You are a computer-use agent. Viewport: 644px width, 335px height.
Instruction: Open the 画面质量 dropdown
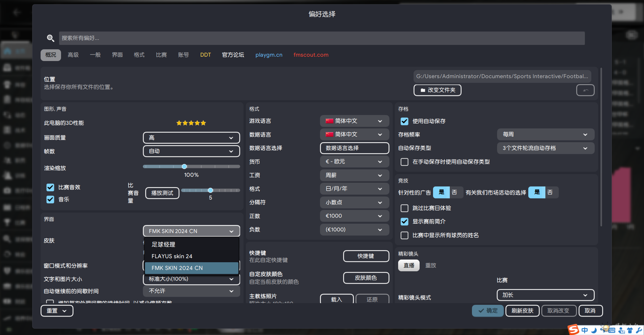click(x=191, y=138)
